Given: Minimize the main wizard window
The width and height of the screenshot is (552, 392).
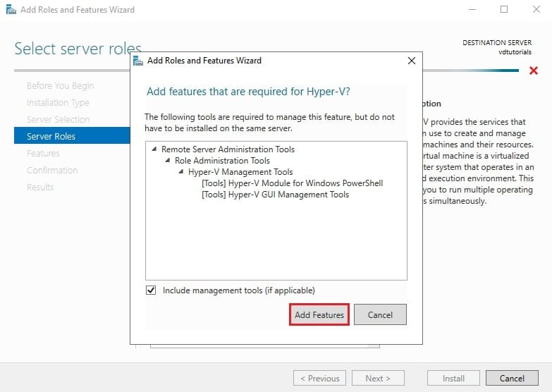Looking at the screenshot, I should tap(472, 9).
